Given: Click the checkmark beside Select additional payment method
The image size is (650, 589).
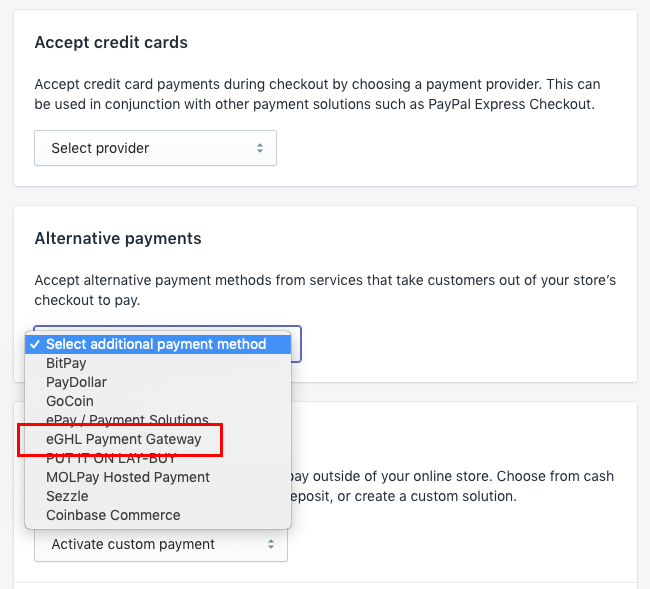Looking at the screenshot, I should [35, 344].
